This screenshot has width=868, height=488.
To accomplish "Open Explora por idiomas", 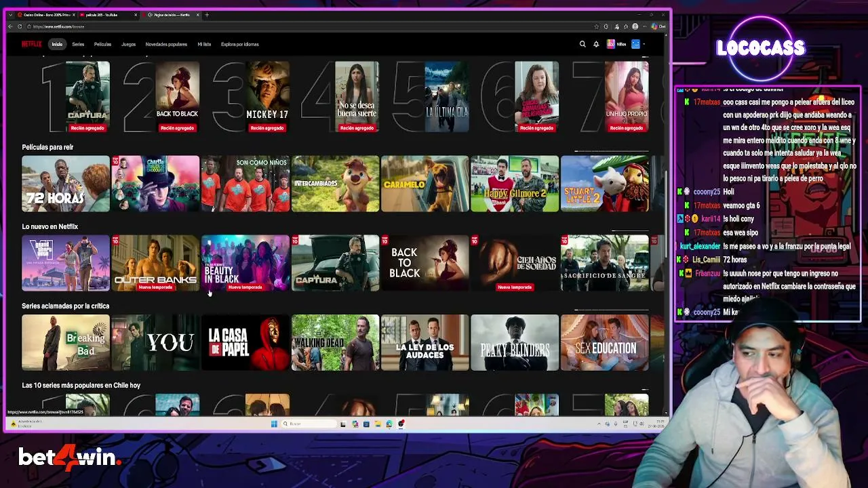I will [x=239, y=44].
